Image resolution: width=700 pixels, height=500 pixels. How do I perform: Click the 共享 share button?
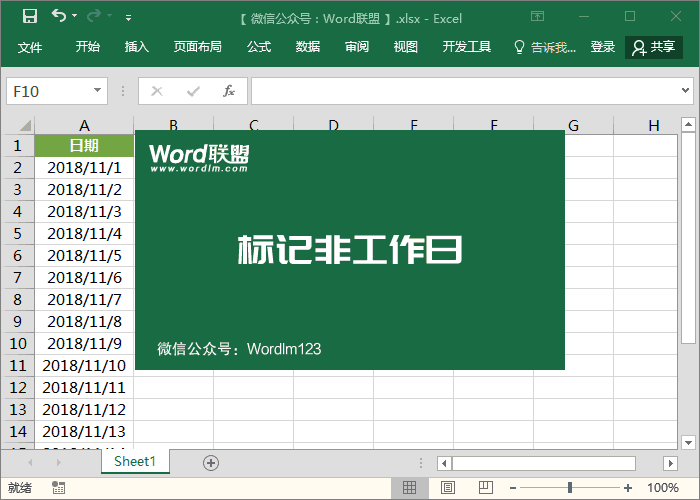tap(654, 47)
